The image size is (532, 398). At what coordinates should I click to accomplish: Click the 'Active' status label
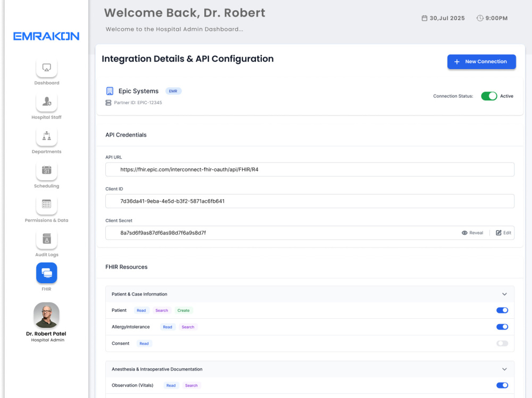point(506,96)
